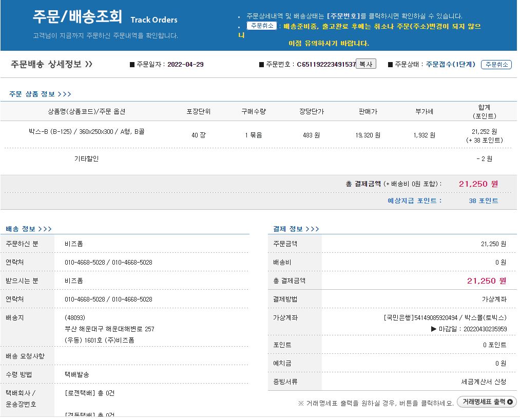This screenshot has width=520, height=420.
Task: Click the 주문접수(1단계) order status text
Action: coord(451,65)
